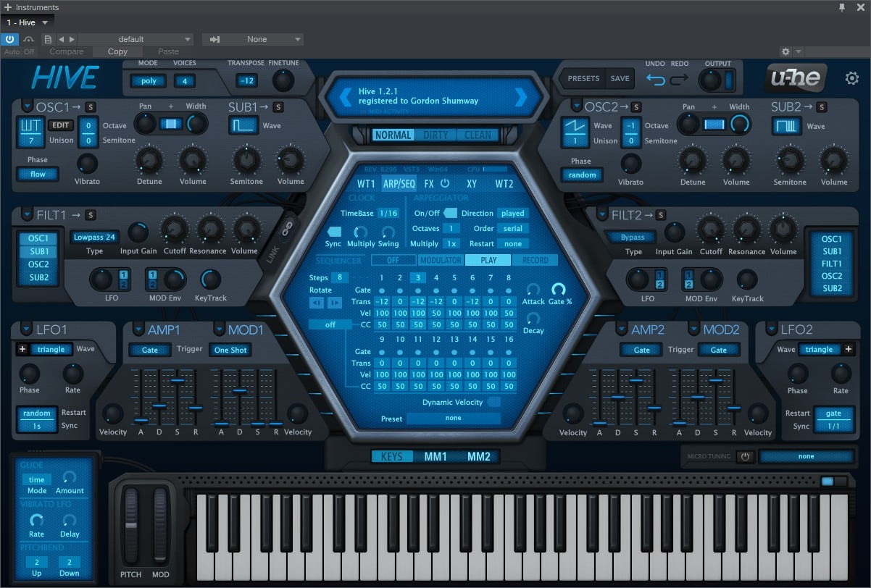This screenshot has width=871, height=588.
Task: Click the filter LINK chain icon
Action: [x=286, y=228]
